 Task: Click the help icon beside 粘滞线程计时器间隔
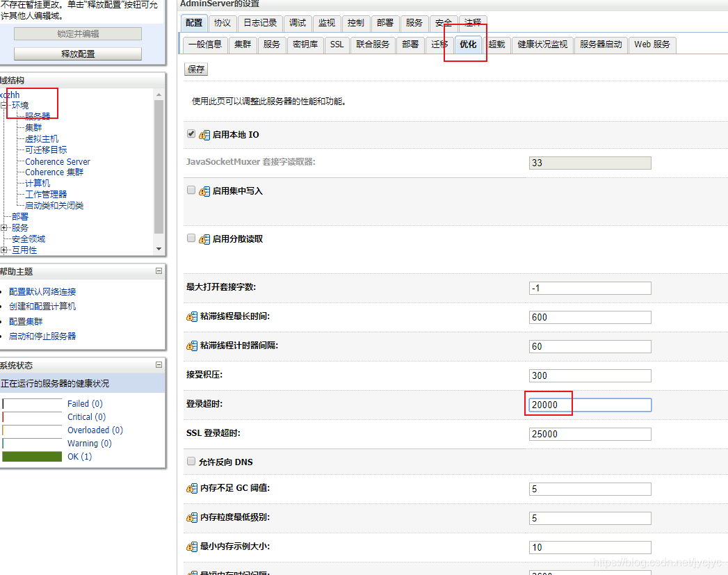point(192,346)
